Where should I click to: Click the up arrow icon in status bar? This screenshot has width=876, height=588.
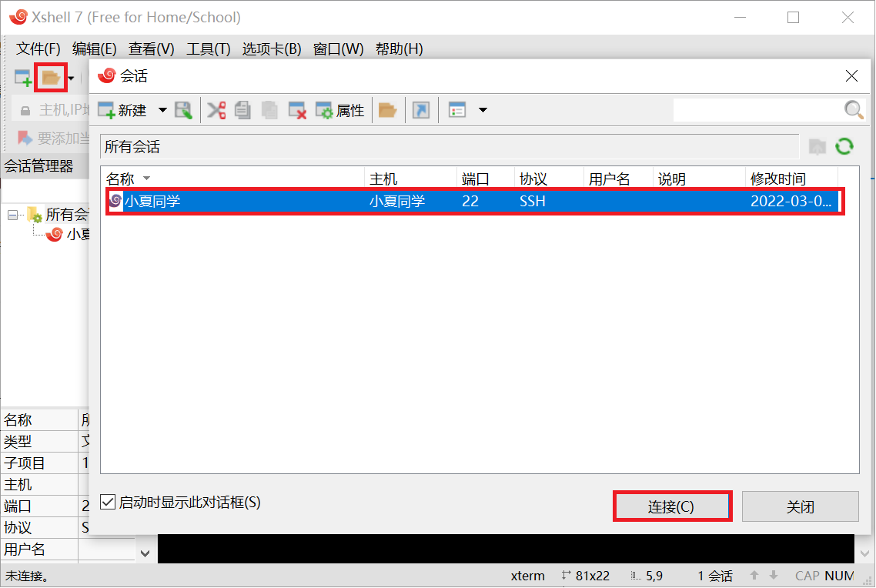click(x=754, y=575)
